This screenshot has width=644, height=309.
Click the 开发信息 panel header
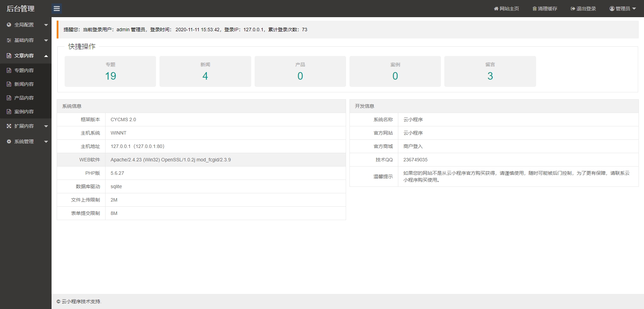point(494,106)
